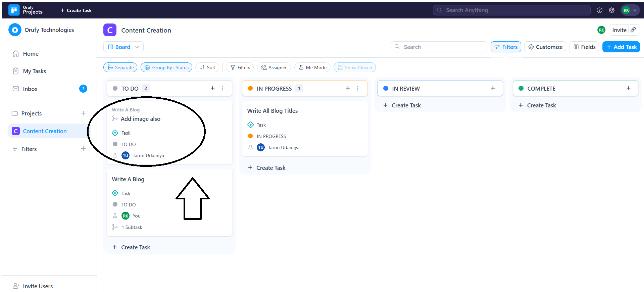Viewport: 644px width, 292px height.
Task: Go to My Tasks in sidebar
Action: [34, 71]
